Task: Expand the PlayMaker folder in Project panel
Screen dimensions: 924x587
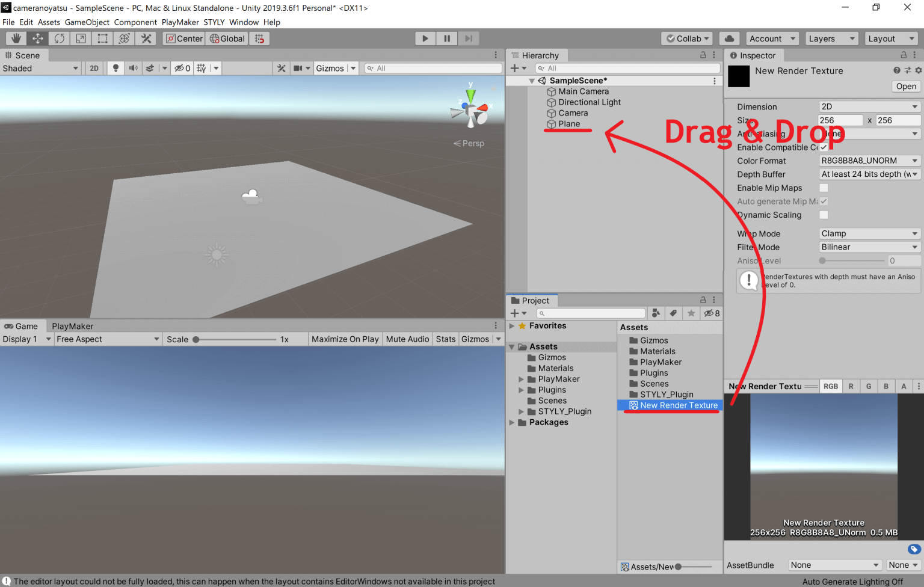Action: [x=521, y=379]
